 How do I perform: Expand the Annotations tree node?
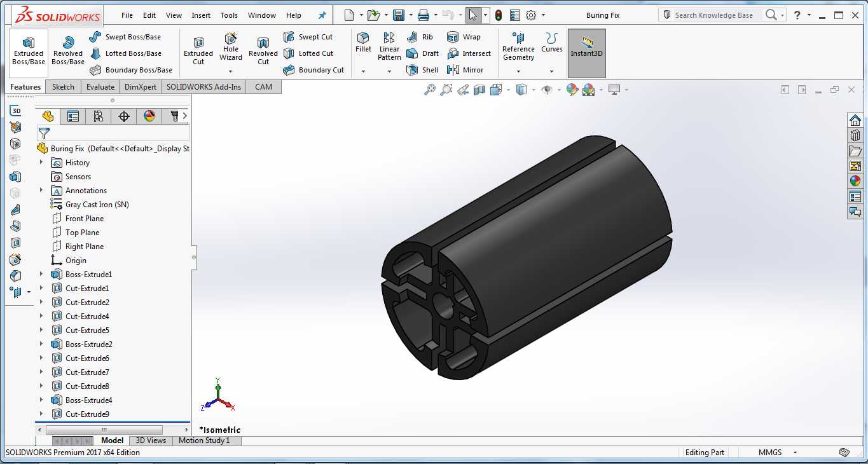click(41, 191)
